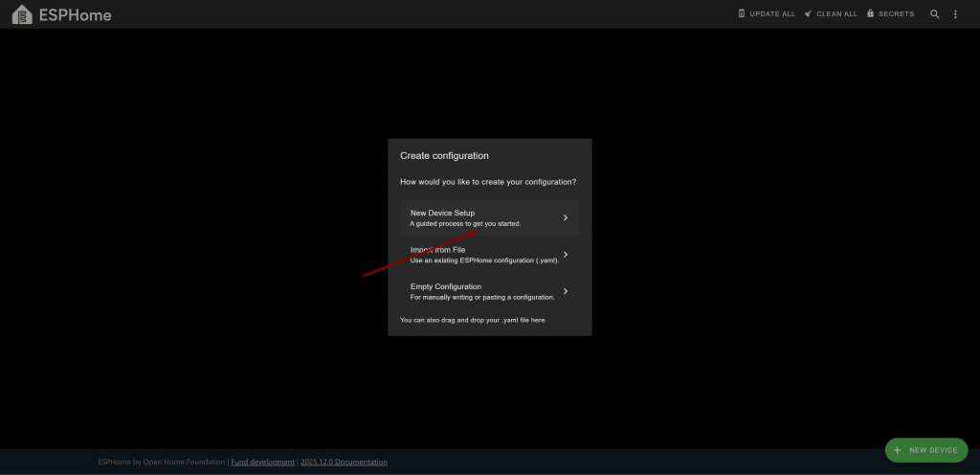The width and height of the screenshot is (980, 475).
Task: Expand the Empty Configuration chevron arrow
Action: tap(566, 291)
